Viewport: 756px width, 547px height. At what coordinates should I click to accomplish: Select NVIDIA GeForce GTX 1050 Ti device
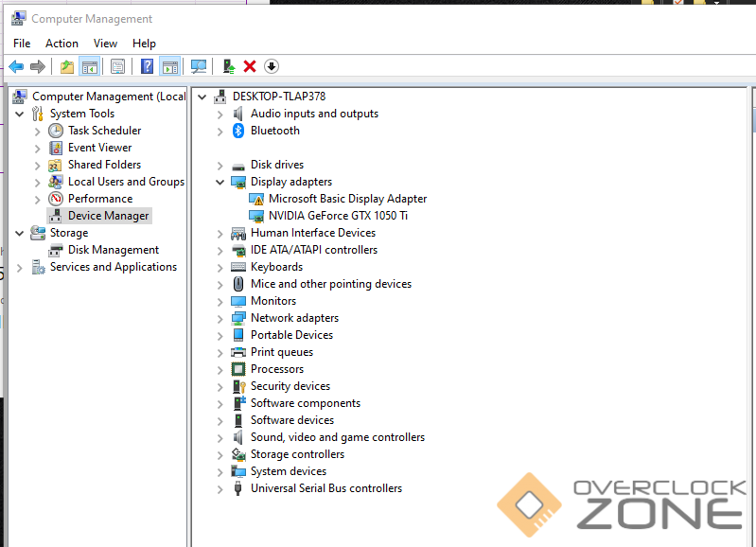click(338, 216)
